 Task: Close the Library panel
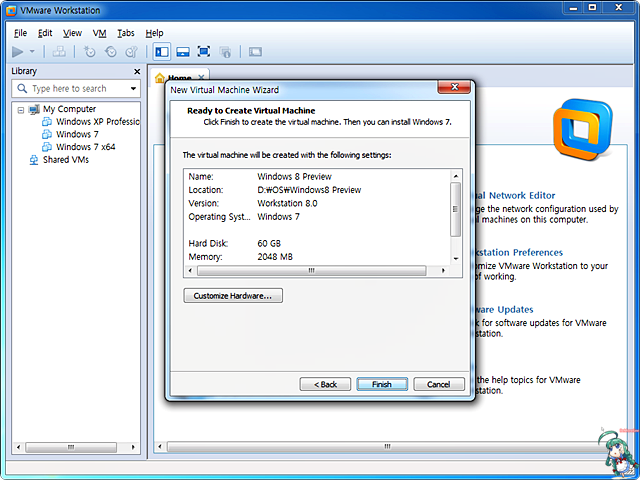[x=137, y=71]
